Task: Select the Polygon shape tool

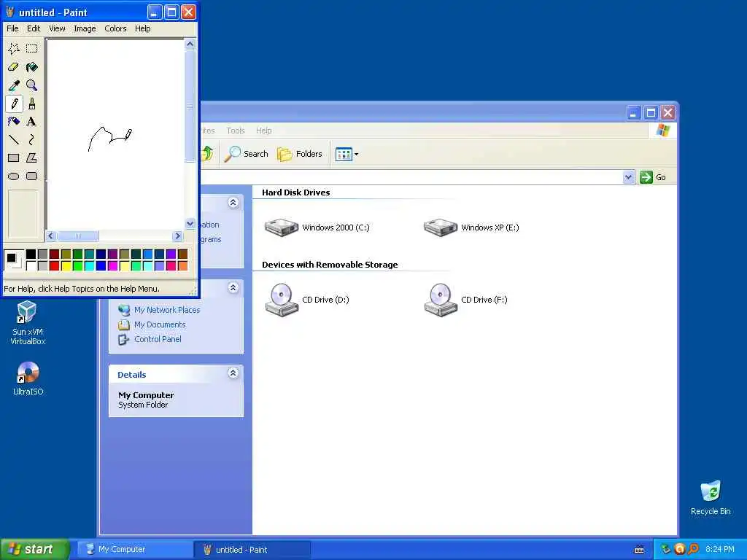Action: click(32, 157)
